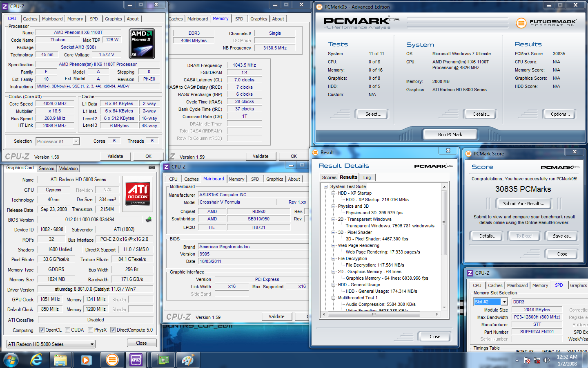Click the PCMark Score window title icon
This screenshot has height=368, width=588.
(468, 154)
